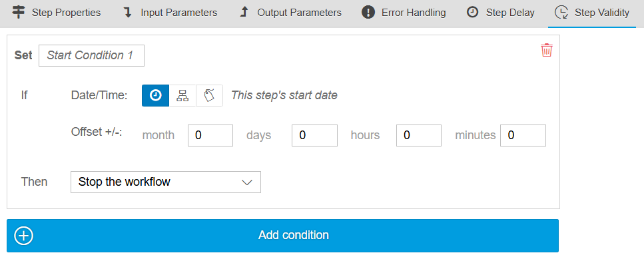Click the Step Properties signpost icon
The height and width of the screenshot is (269, 644).
(19, 12)
